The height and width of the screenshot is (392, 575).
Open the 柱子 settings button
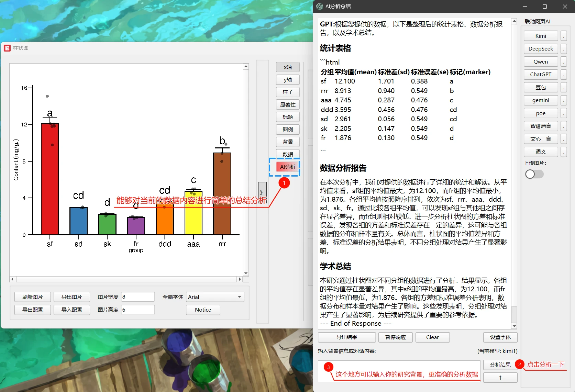point(288,92)
